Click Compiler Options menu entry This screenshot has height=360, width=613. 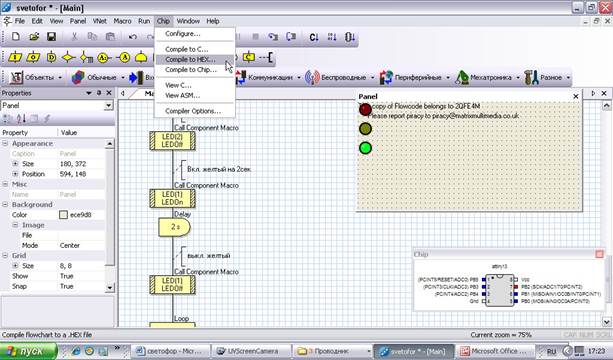[x=193, y=111]
